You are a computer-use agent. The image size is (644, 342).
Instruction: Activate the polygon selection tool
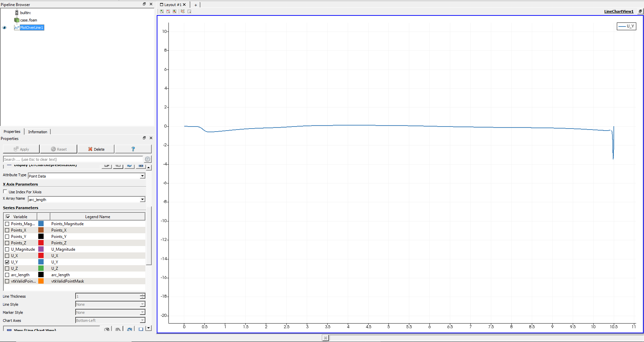(x=183, y=11)
